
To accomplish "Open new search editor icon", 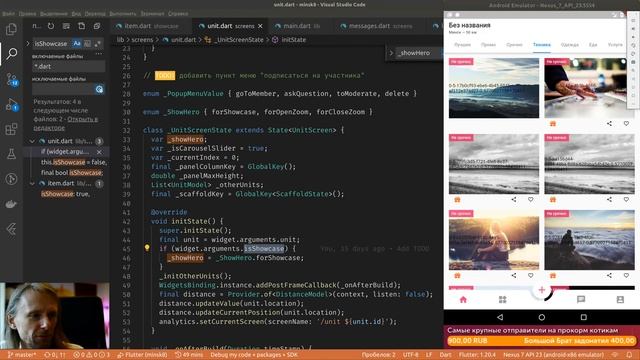I will point(82,26).
